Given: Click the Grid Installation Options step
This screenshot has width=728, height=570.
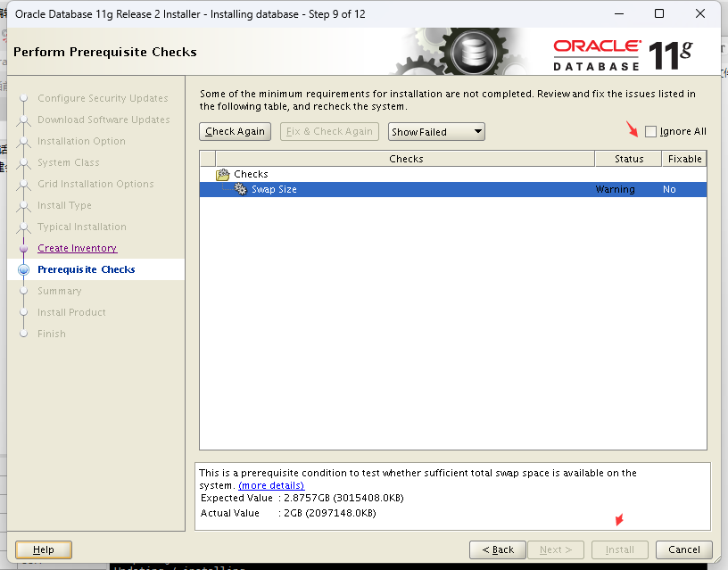Looking at the screenshot, I should pyautogui.click(x=95, y=184).
